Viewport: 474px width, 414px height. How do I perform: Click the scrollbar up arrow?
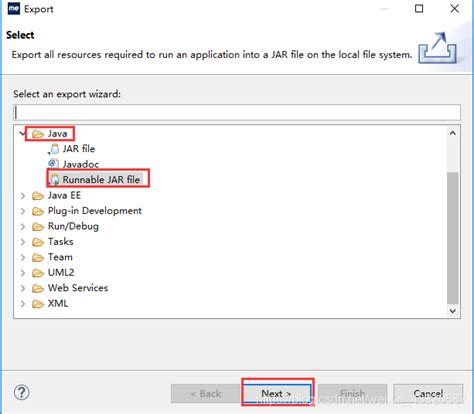[453, 133]
